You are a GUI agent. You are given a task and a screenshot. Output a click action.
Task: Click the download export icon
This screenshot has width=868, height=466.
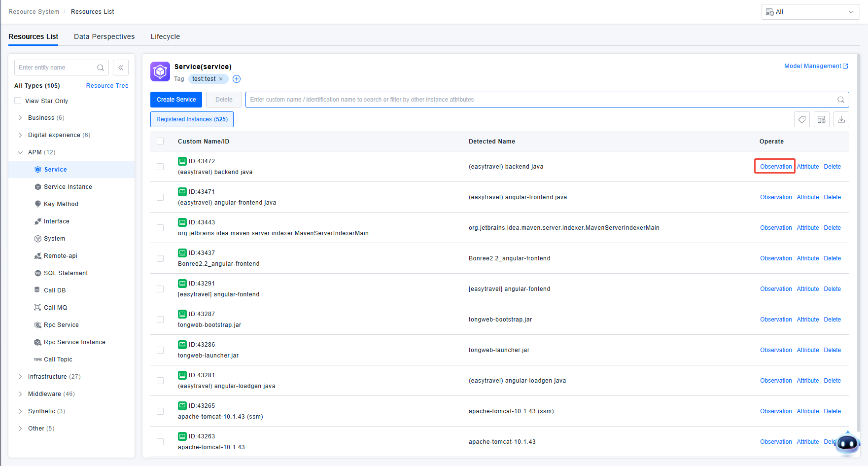[x=841, y=119]
